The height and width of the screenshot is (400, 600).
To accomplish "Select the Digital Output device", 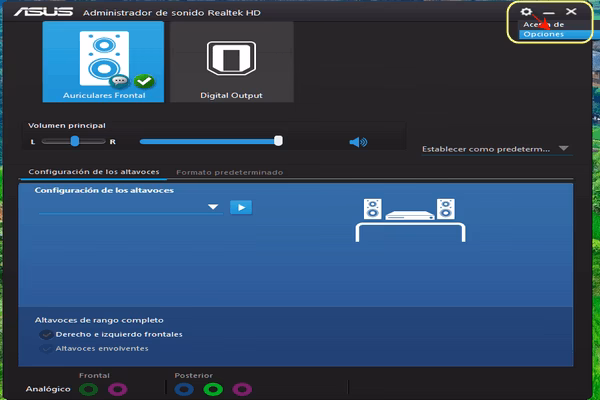I will 232,62.
